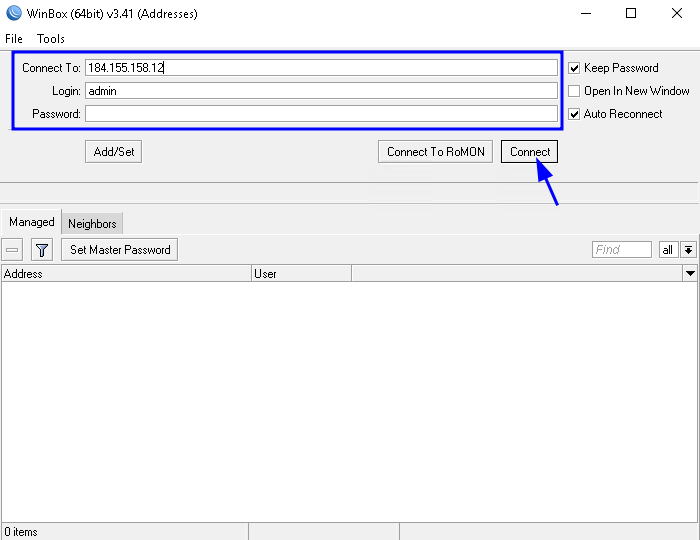Toggle the Keep Password checkbox

pos(574,68)
